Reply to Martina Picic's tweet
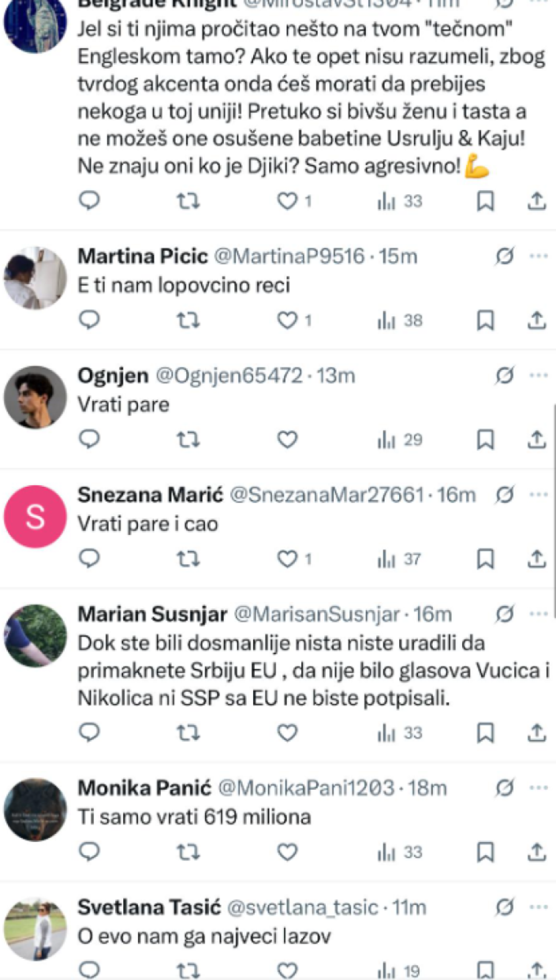Screen dimensions: 556x980 click(x=90, y=320)
